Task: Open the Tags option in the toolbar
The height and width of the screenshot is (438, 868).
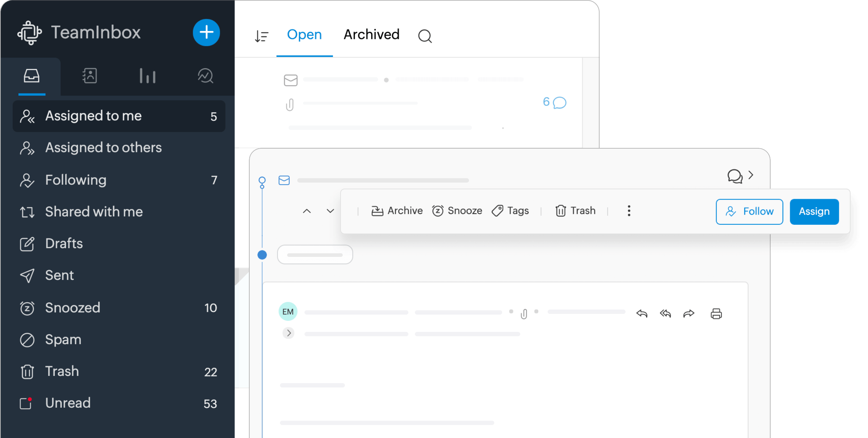Action: pyautogui.click(x=510, y=211)
